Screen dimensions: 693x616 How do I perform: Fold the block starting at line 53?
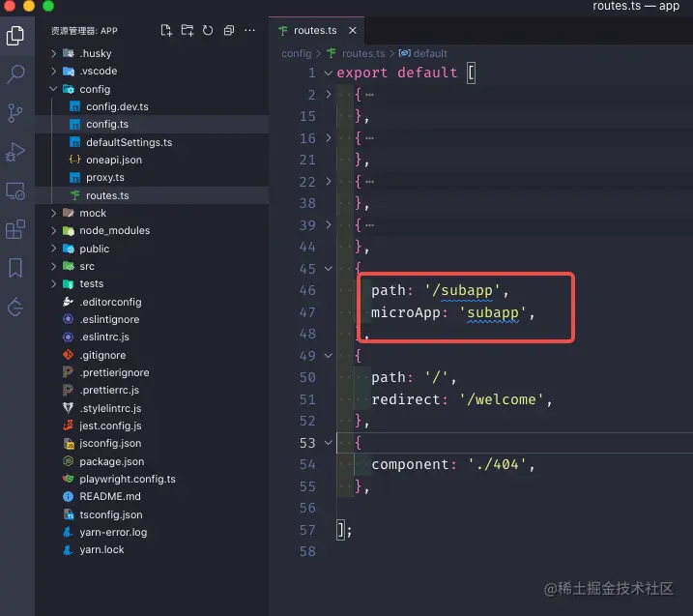click(x=328, y=443)
